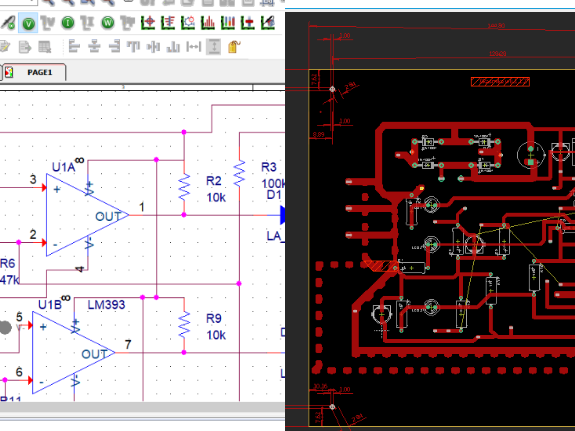Click the document export arrow icon
Viewport: 575px width, 431px height.
click(25, 47)
